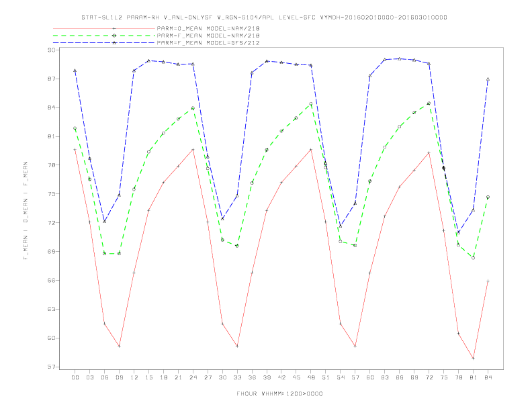Click the x-axis tick label 33
The height and width of the screenshot is (411, 532).
[x=237, y=377]
